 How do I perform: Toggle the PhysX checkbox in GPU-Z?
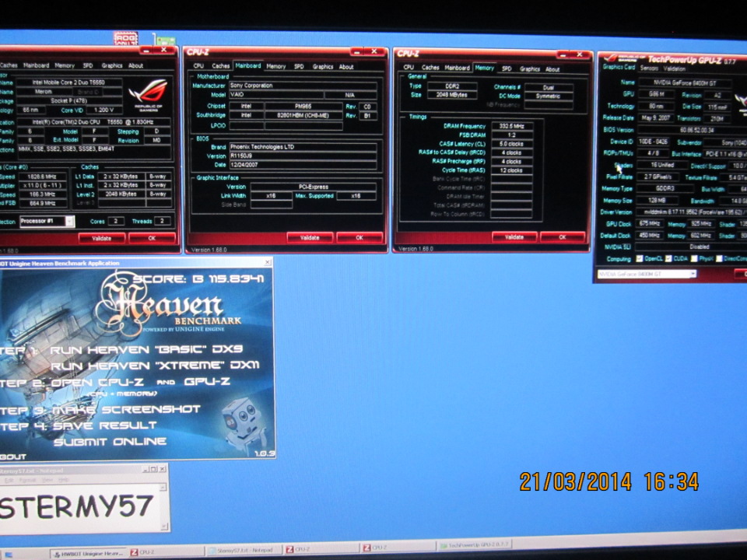pyautogui.click(x=694, y=258)
